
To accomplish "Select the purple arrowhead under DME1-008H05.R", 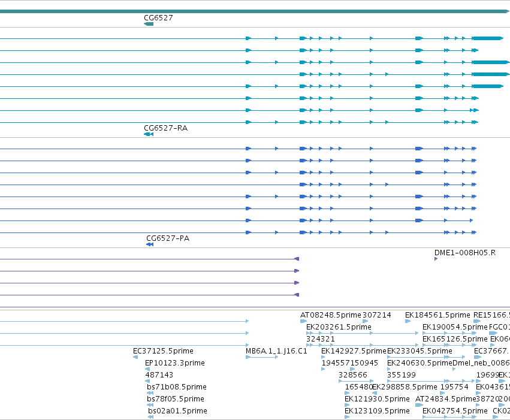I will pos(436,259).
